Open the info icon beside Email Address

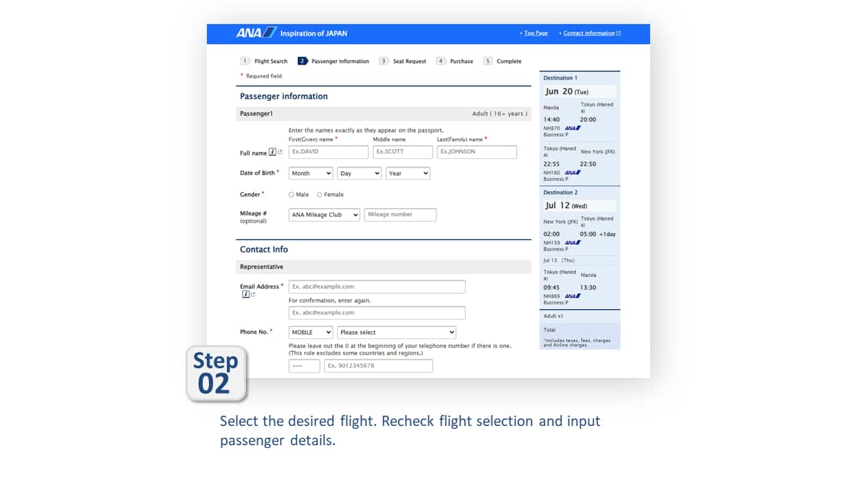tap(246, 294)
